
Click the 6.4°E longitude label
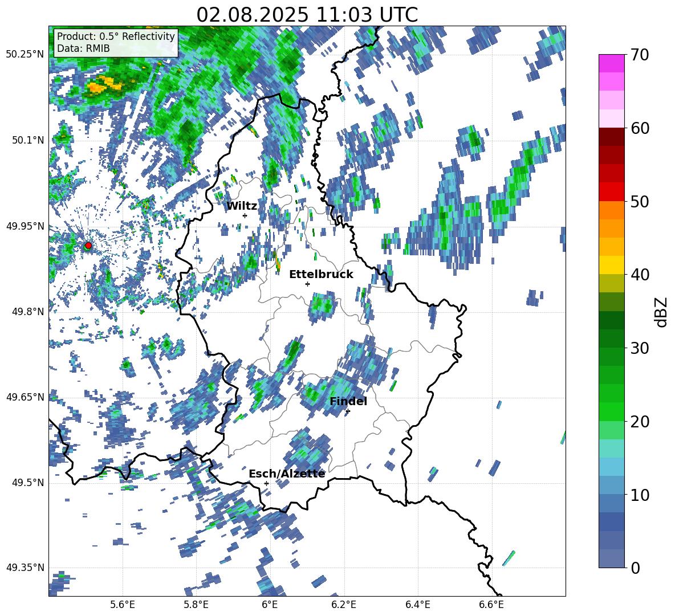pyautogui.click(x=417, y=605)
